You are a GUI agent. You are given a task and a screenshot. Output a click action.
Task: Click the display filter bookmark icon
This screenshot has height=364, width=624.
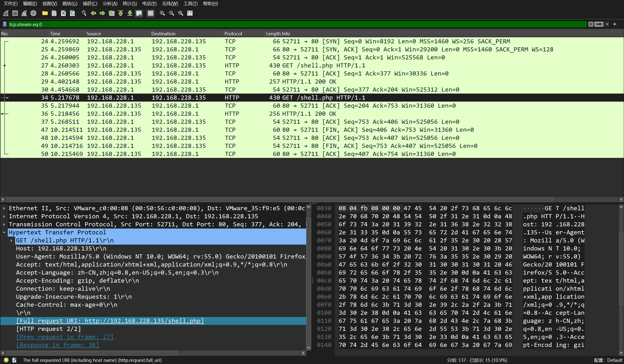[5, 24]
